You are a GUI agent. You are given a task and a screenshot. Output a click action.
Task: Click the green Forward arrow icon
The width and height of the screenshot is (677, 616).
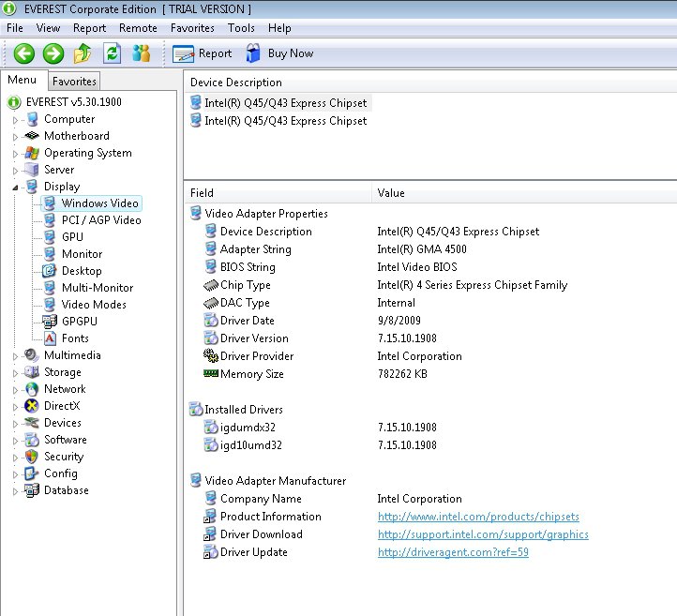click(x=53, y=53)
